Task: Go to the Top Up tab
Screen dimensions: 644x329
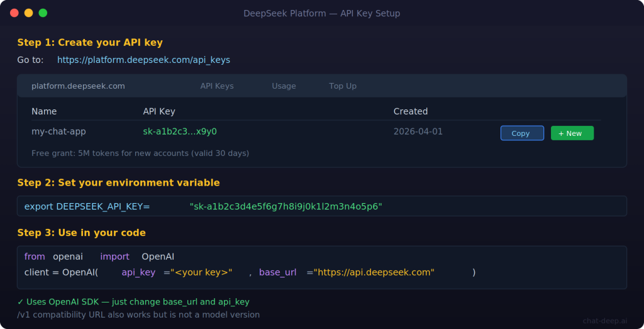Action: click(343, 86)
